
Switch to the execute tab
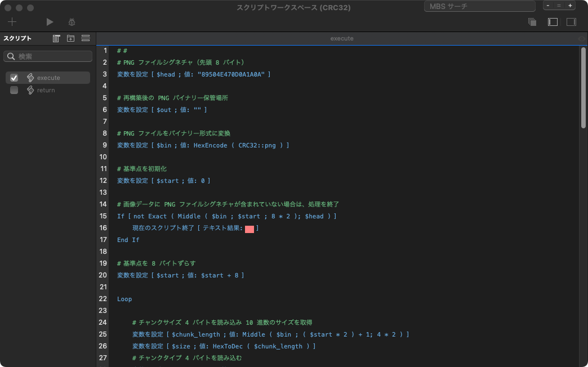tap(342, 38)
